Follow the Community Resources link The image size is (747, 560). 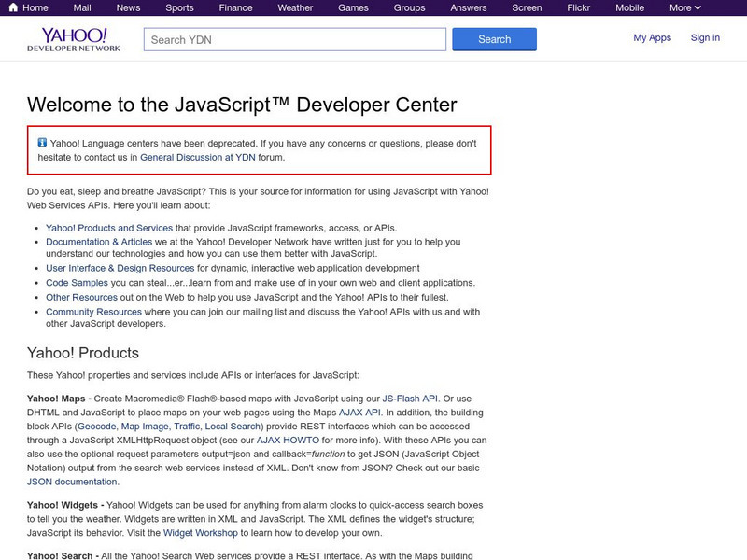[x=94, y=312]
